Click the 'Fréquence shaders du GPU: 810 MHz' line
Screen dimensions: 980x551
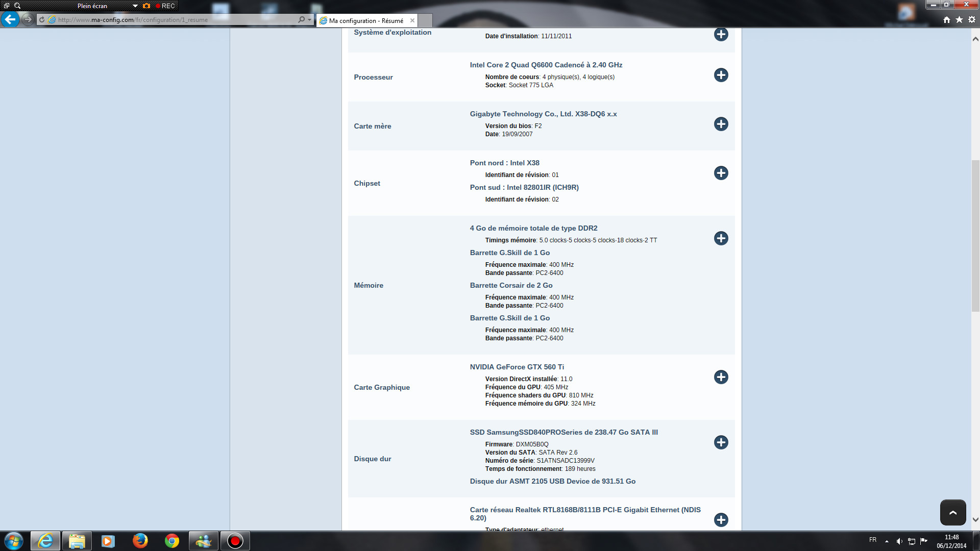click(539, 395)
